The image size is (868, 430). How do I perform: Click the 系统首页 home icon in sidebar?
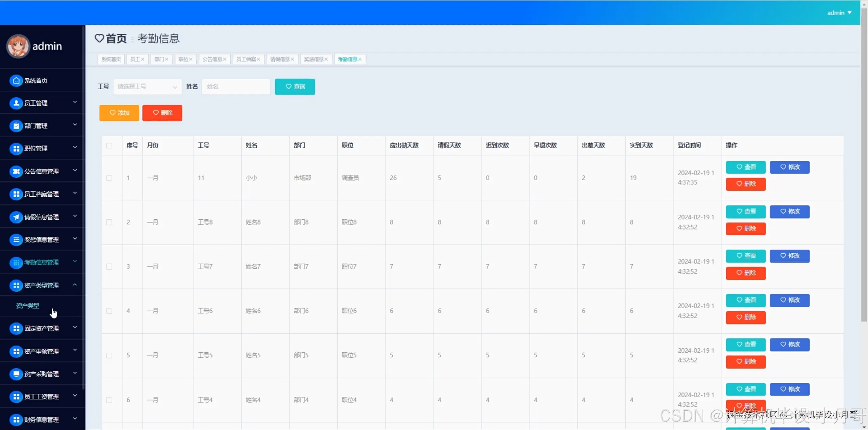tap(16, 80)
